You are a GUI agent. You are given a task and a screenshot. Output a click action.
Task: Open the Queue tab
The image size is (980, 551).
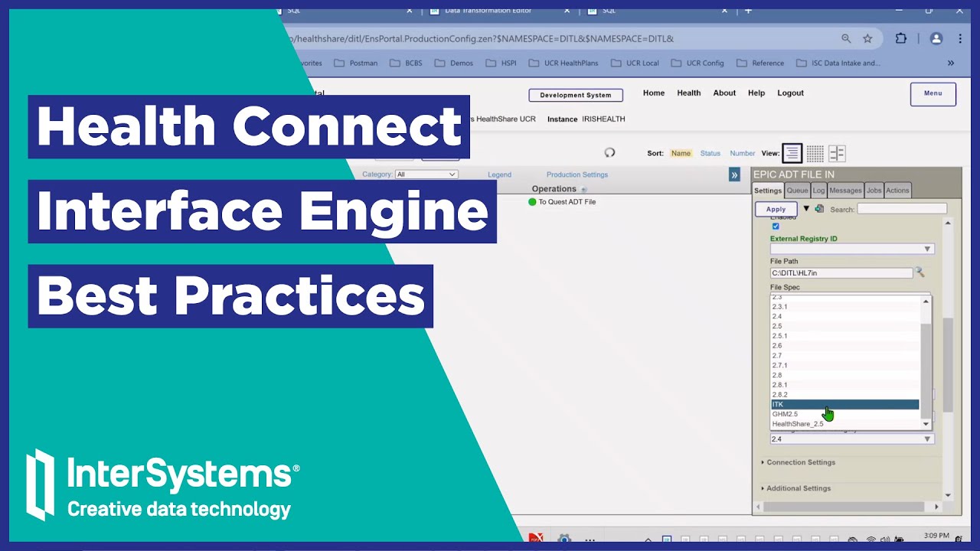(x=797, y=191)
